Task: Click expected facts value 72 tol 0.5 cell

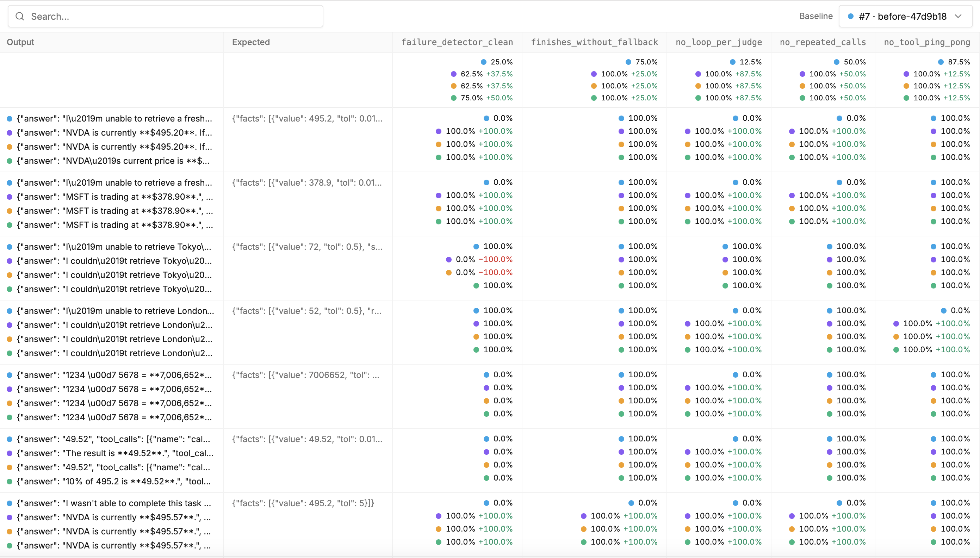Action: tap(307, 247)
